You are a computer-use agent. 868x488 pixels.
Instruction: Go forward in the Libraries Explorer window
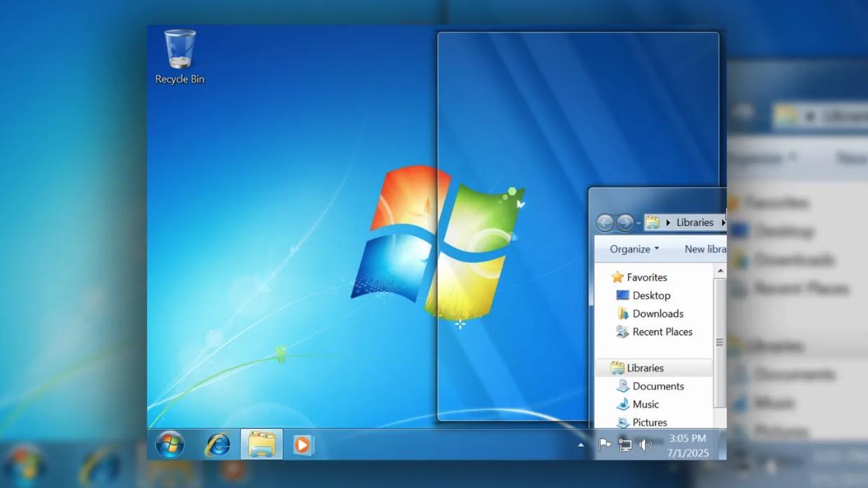click(625, 223)
